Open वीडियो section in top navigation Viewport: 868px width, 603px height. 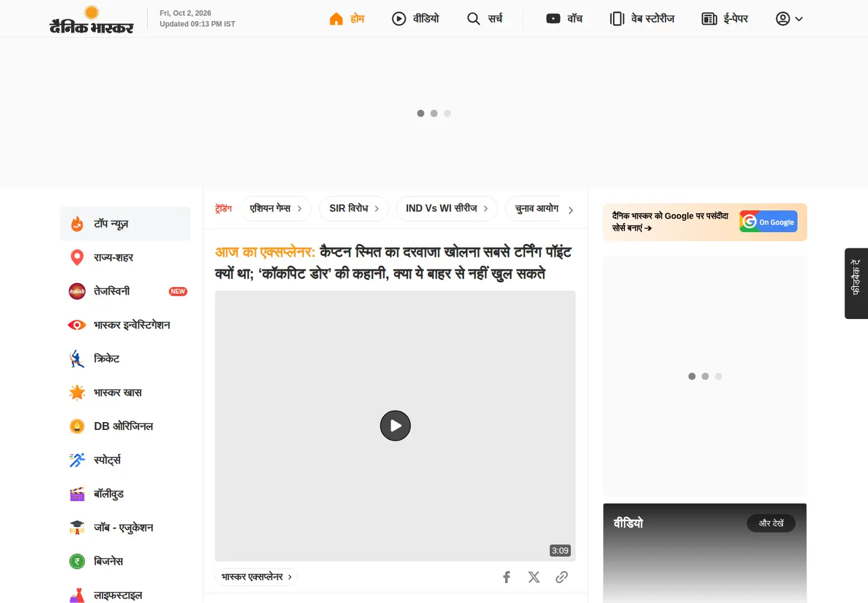[x=426, y=19]
